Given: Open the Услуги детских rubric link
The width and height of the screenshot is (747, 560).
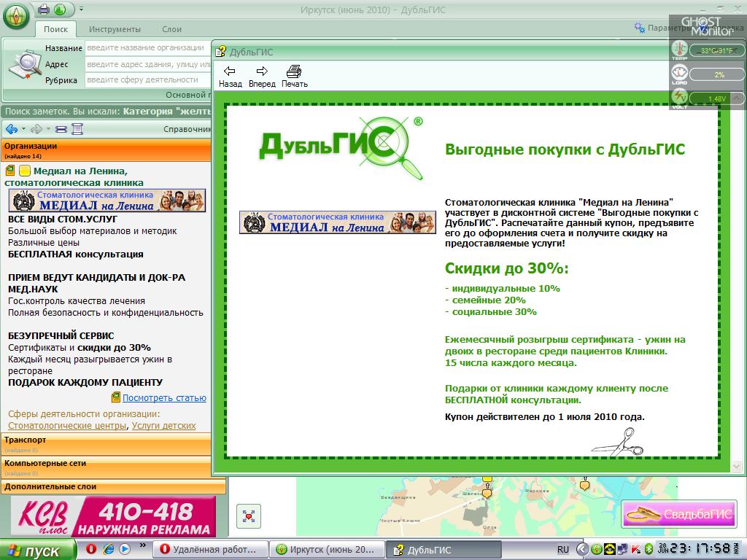Looking at the screenshot, I should click(x=164, y=426).
